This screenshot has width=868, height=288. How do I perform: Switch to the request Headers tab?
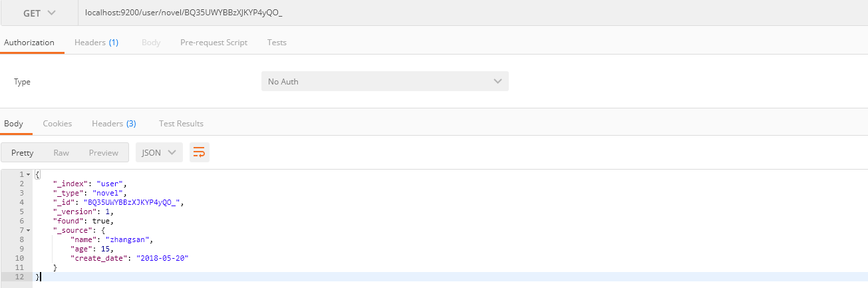[x=96, y=42]
